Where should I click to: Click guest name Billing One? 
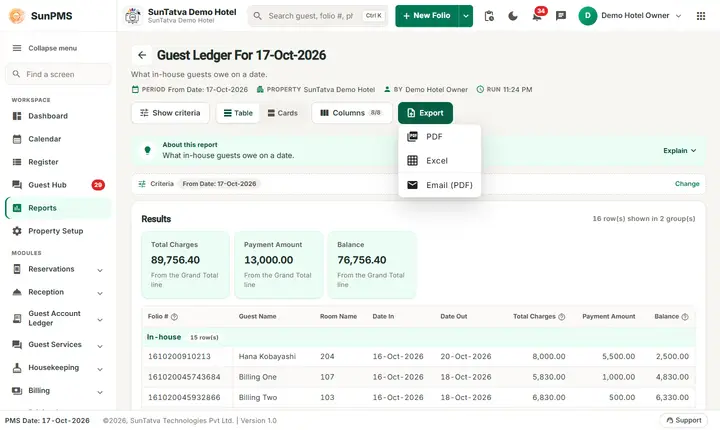click(x=258, y=377)
